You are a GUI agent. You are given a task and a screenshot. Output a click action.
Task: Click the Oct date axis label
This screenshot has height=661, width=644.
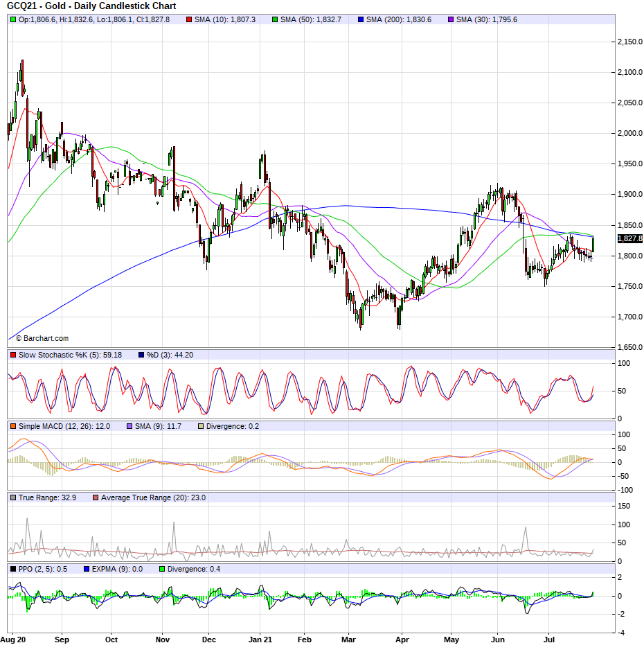point(111,640)
